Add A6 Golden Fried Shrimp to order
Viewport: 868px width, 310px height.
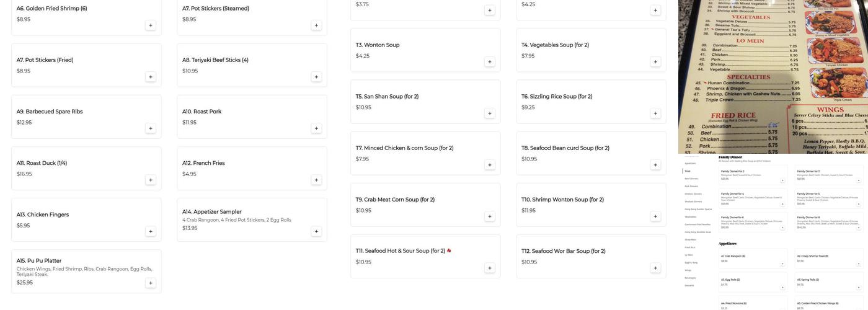(x=151, y=25)
